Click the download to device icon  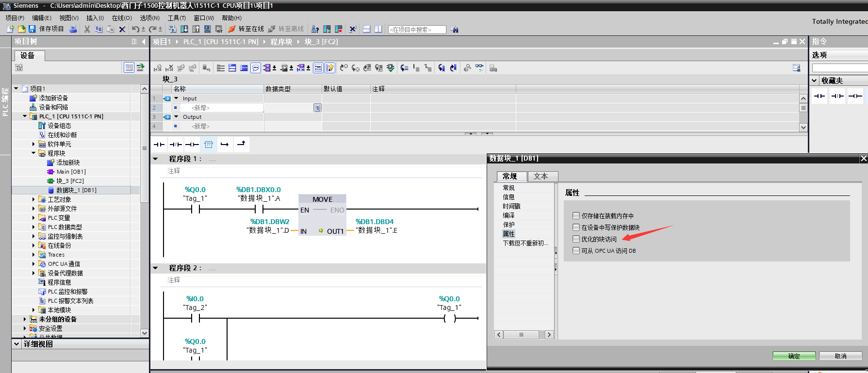184,29
